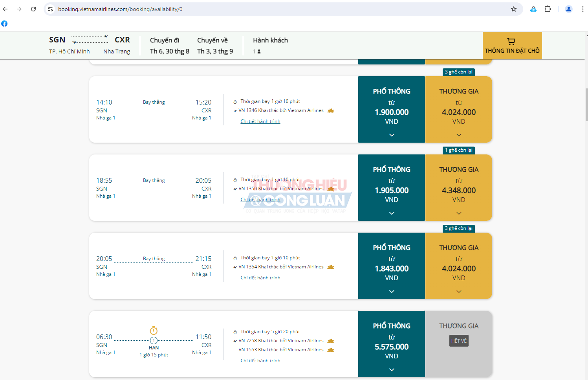This screenshot has width=588, height=380.
Task: Reload the page with the refresh icon
Action: tap(33, 9)
